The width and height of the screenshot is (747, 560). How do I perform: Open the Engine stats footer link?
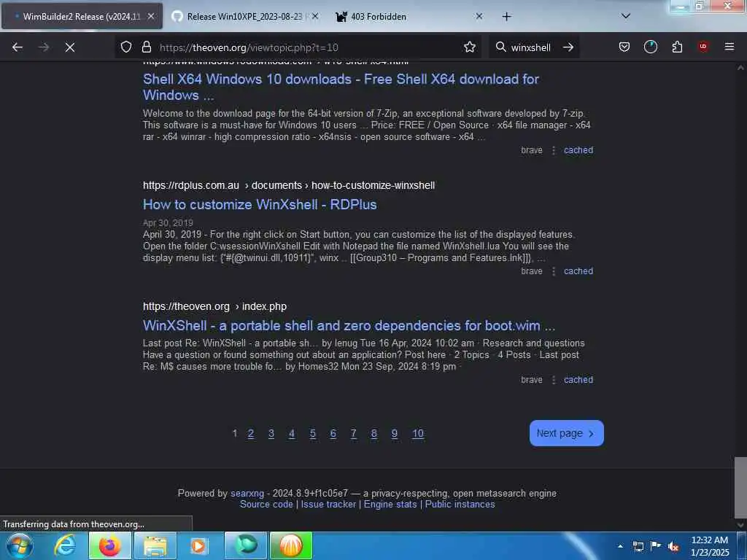[390, 505]
